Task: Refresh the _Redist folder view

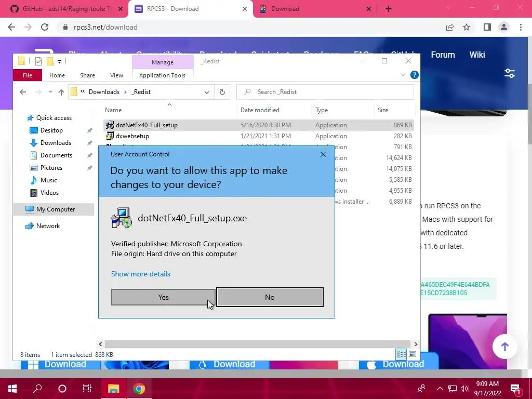Action: pyautogui.click(x=222, y=92)
